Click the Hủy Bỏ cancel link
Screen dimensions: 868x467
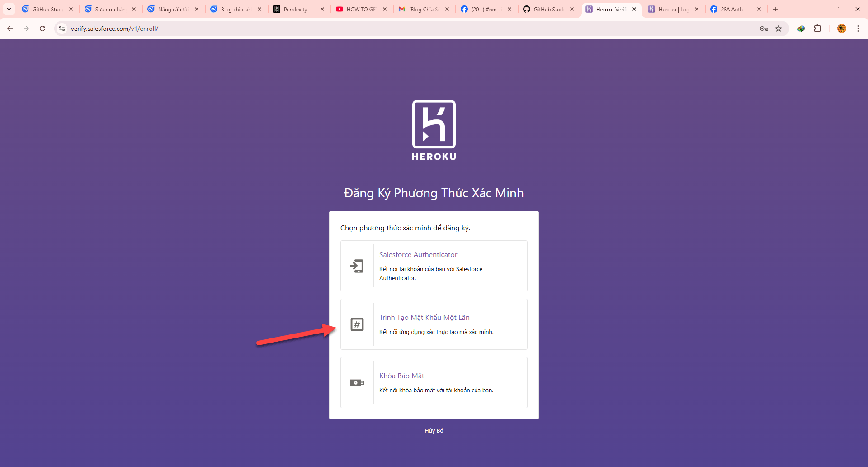[434, 430]
